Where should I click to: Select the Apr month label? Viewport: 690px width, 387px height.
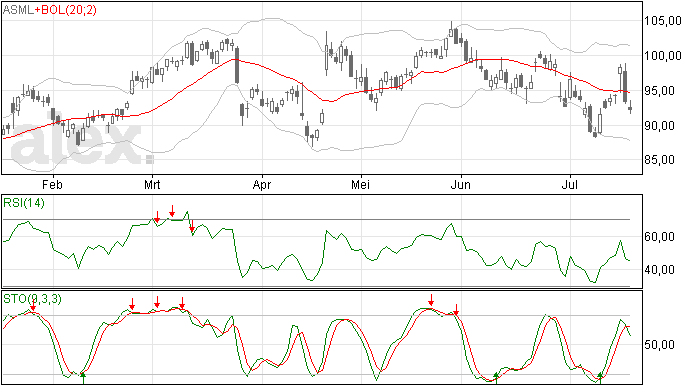262,184
